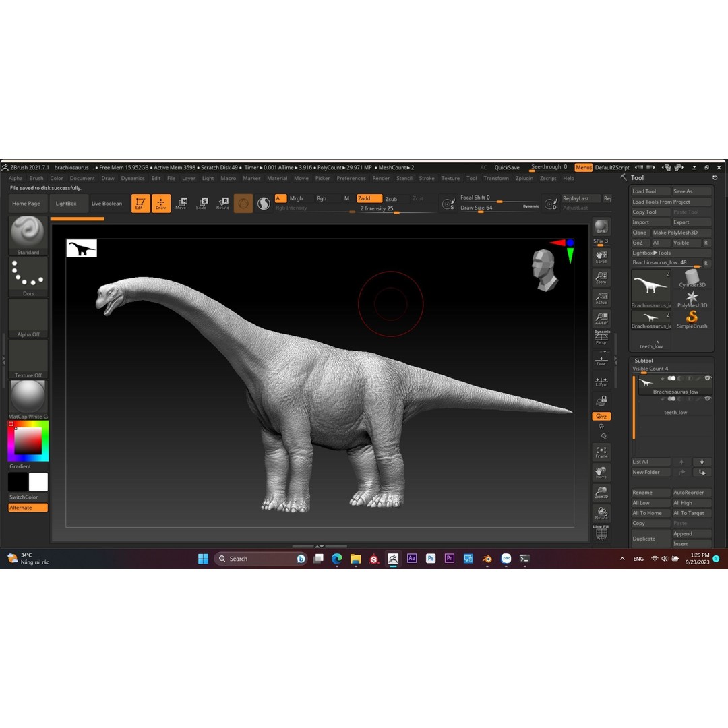Toggle Local Symmetry L.Sym
728x728 pixels.
point(601,382)
